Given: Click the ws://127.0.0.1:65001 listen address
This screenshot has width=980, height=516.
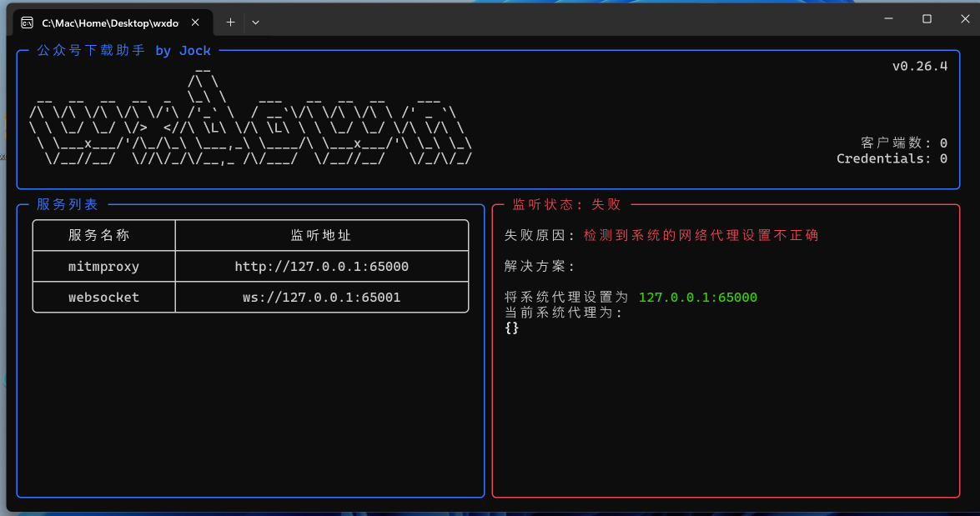Looking at the screenshot, I should (x=321, y=297).
